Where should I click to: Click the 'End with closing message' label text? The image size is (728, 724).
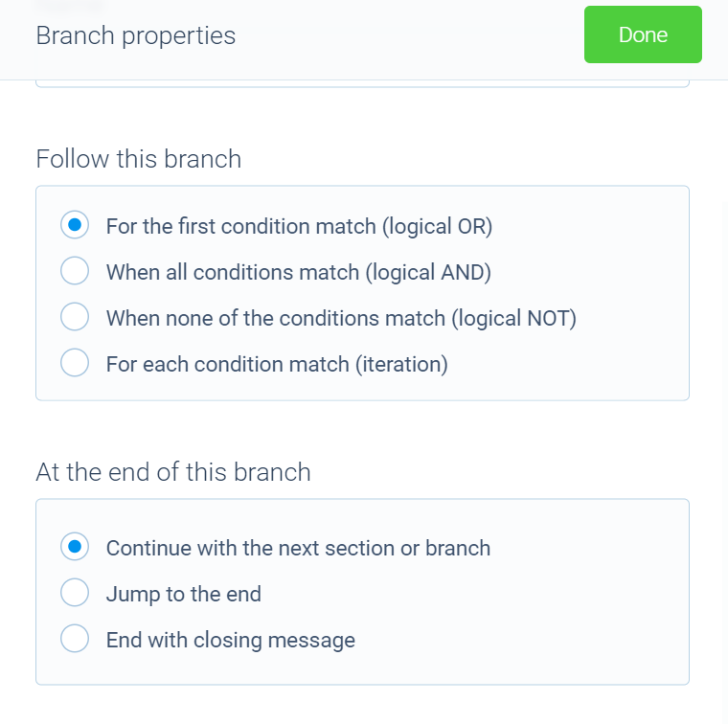point(231,641)
